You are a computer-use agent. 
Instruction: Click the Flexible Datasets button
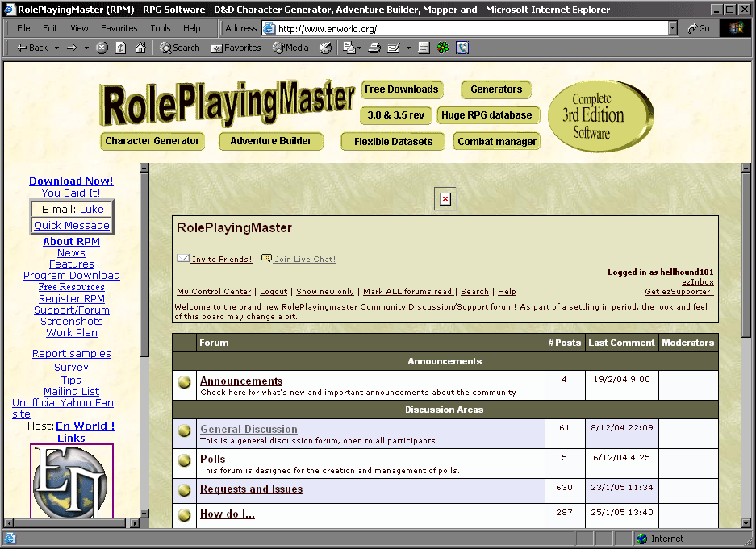[393, 142]
